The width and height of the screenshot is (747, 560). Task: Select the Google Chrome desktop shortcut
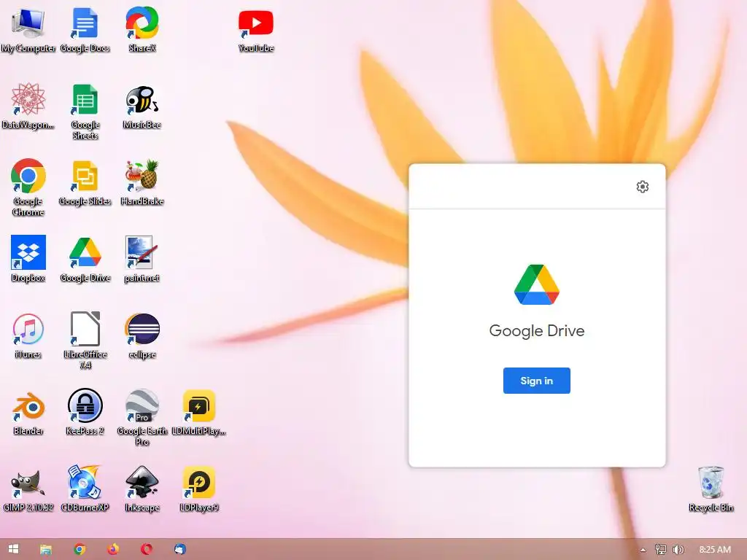tap(28, 187)
